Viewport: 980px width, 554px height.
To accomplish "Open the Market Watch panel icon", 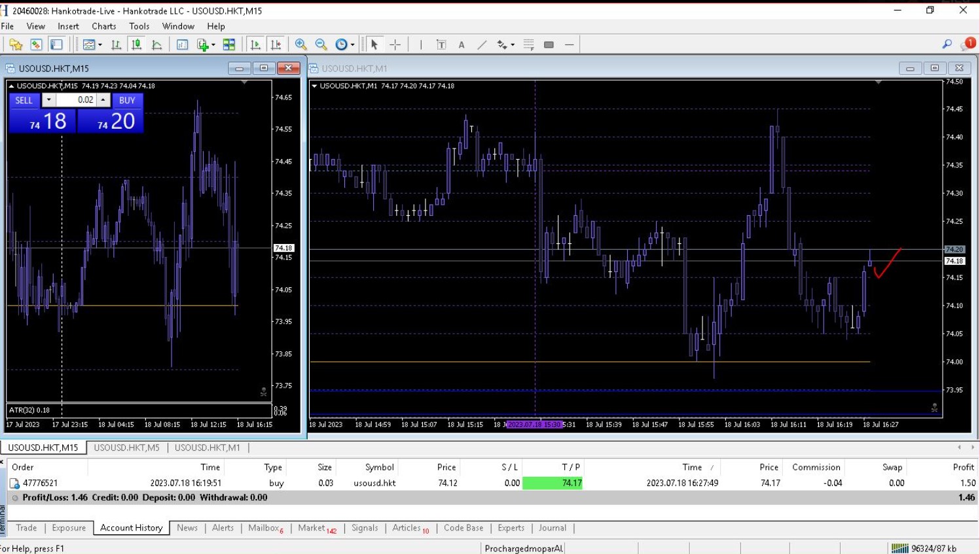I will pyautogui.click(x=36, y=44).
